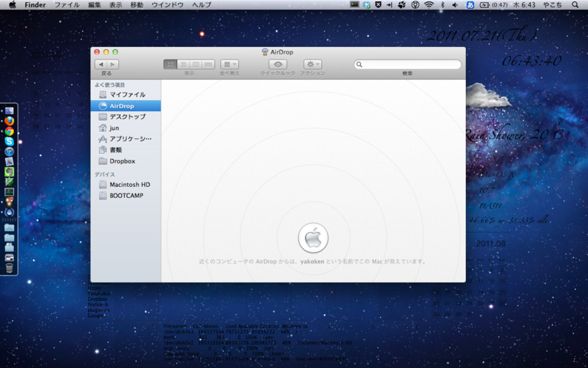Open Spotlight search magnifier

pyautogui.click(x=576, y=5)
